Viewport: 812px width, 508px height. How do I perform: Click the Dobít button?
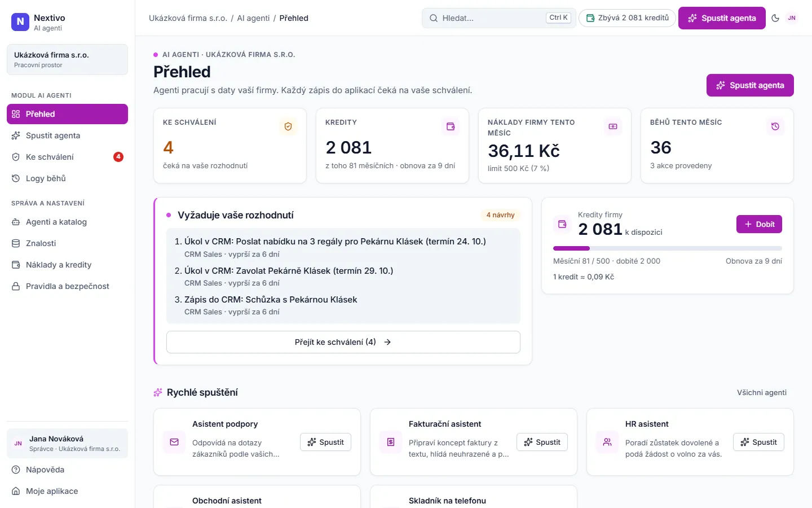pyautogui.click(x=759, y=224)
